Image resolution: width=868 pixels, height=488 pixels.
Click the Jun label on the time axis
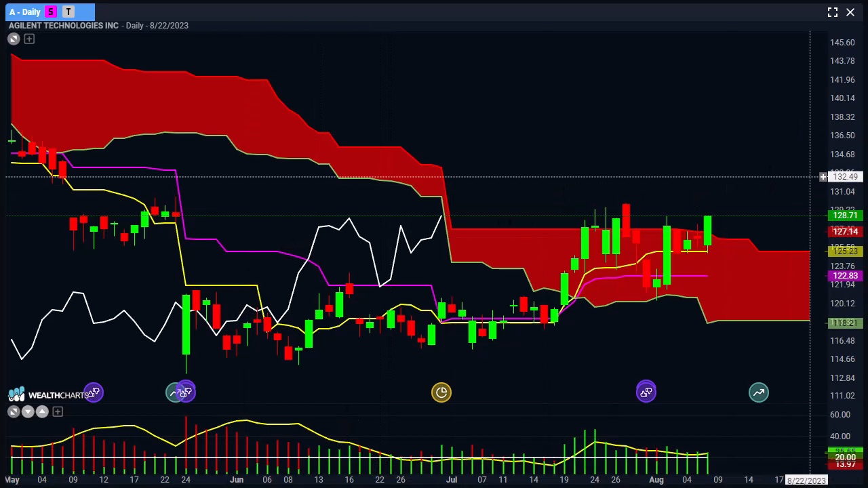click(x=237, y=480)
